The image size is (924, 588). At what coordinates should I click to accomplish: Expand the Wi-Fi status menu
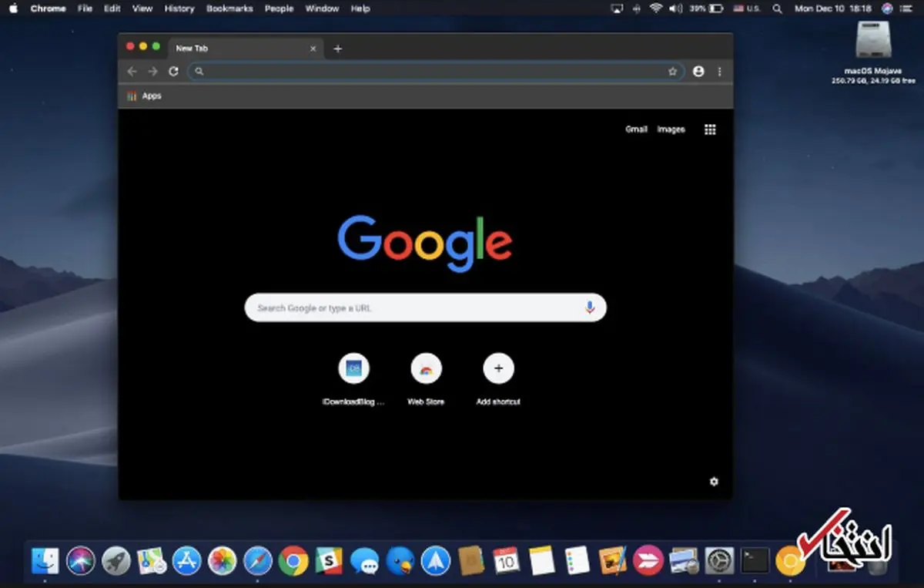pyautogui.click(x=655, y=8)
